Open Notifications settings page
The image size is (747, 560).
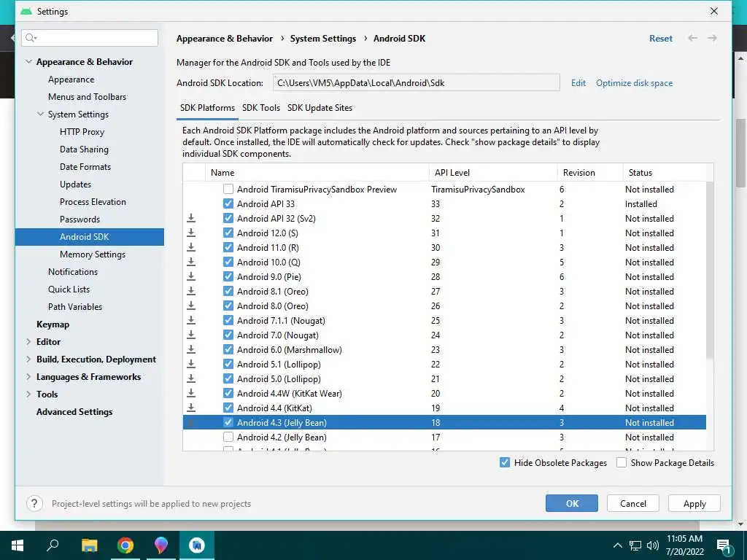(73, 272)
